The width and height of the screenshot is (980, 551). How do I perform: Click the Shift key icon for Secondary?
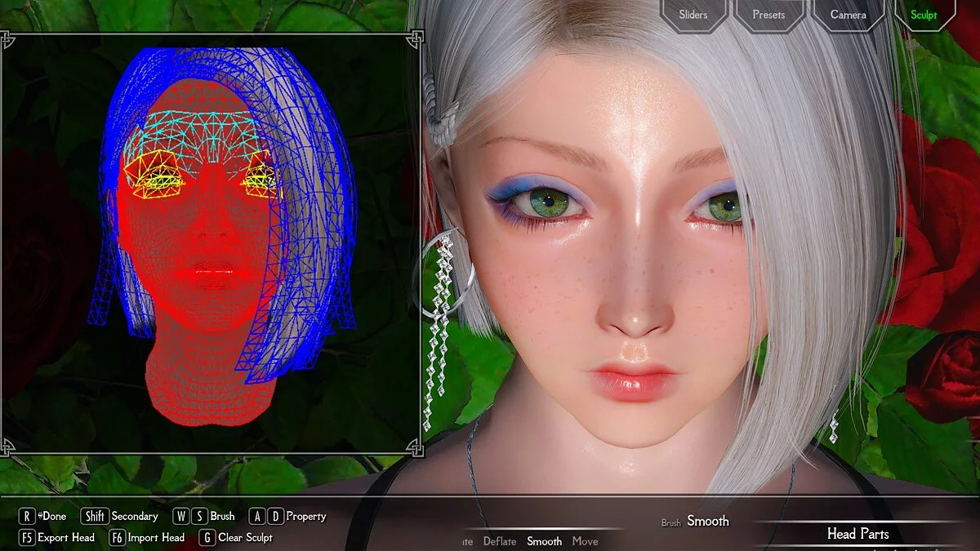[x=94, y=516]
